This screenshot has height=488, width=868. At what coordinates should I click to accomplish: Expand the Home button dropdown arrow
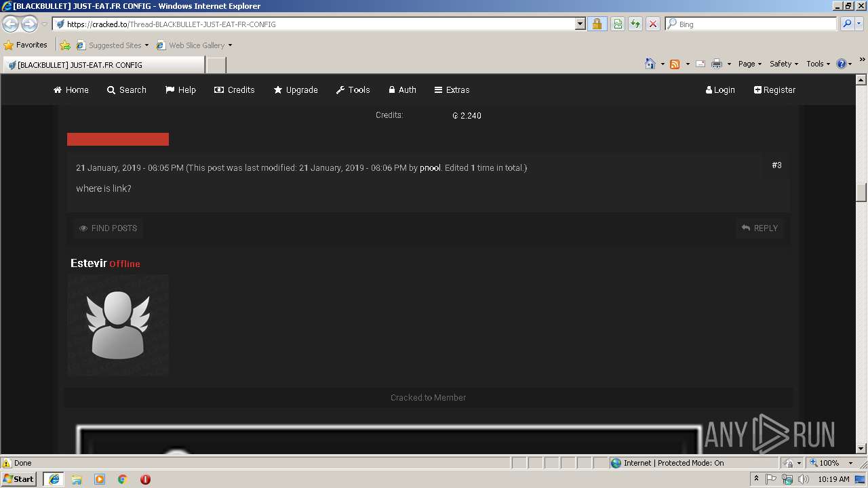(x=663, y=64)
